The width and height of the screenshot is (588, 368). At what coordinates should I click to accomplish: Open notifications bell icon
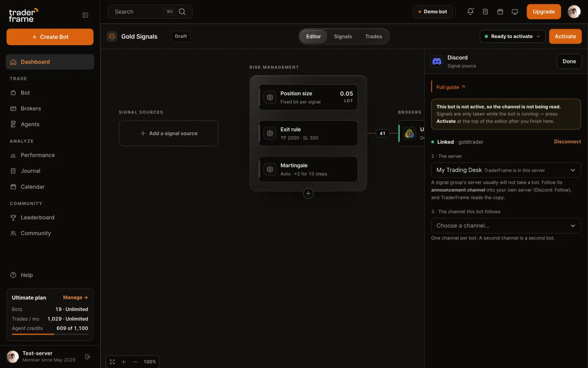coord(470,12)
